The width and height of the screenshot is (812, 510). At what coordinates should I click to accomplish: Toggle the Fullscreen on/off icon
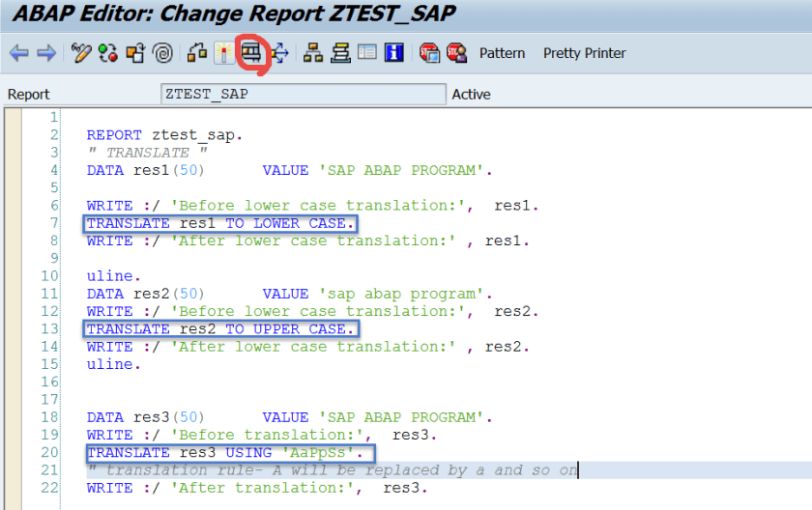pos(366,53)
